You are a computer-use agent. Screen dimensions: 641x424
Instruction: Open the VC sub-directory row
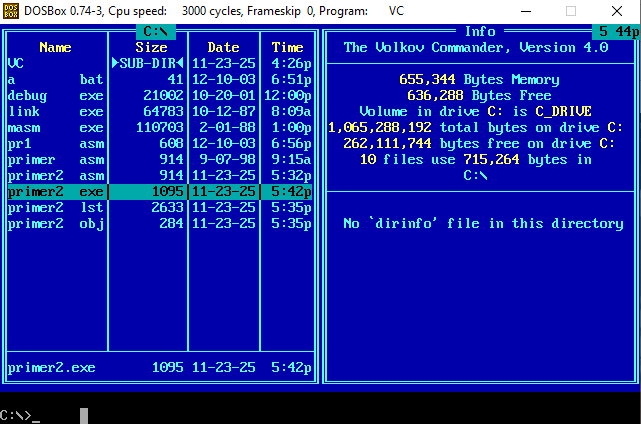coord(160,63)
